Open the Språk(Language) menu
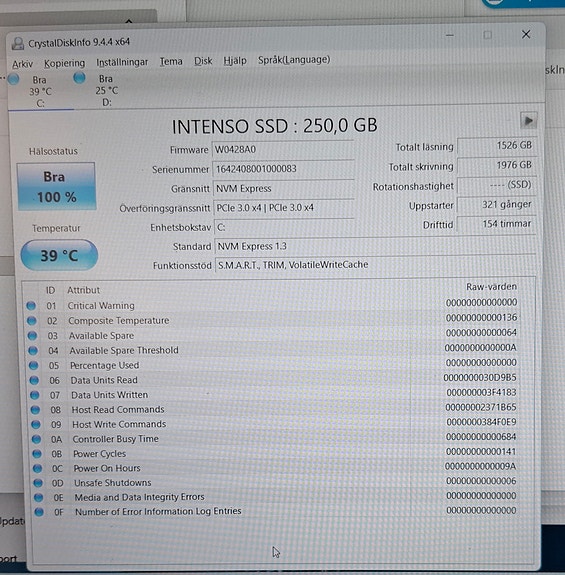The image size is (565, 575). tap(294, 59)
